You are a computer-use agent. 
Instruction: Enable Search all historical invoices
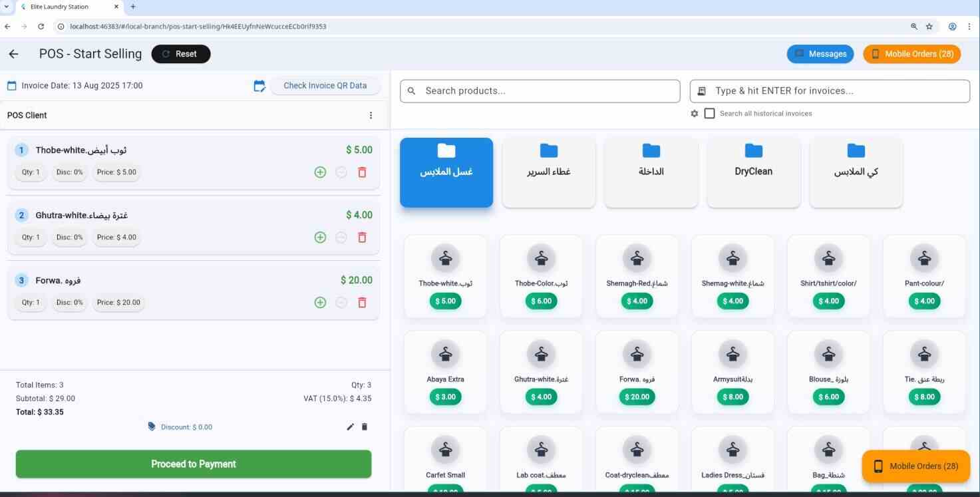tap(709, 112)
